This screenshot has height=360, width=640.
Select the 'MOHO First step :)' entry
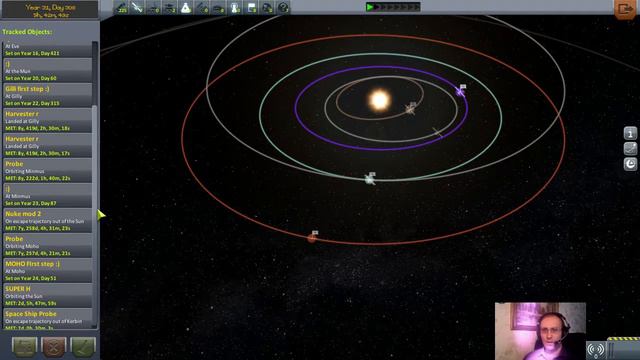pyautogui.click(x=47, y=271)
